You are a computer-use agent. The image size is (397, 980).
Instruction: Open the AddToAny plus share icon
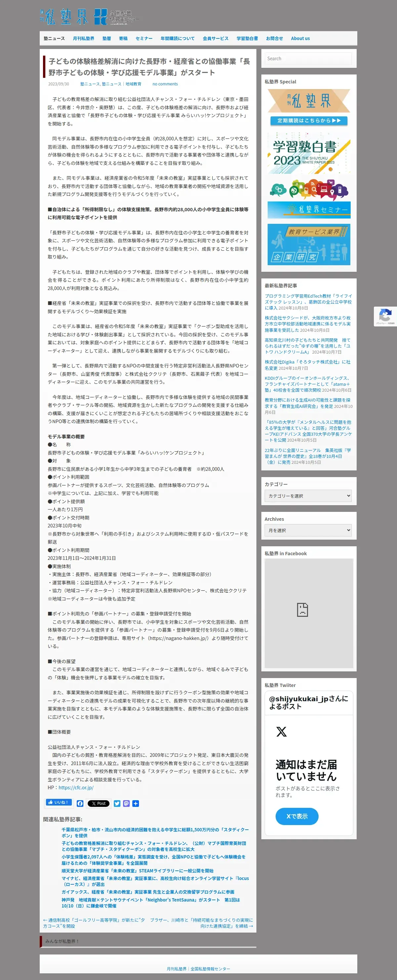point(136,803)
